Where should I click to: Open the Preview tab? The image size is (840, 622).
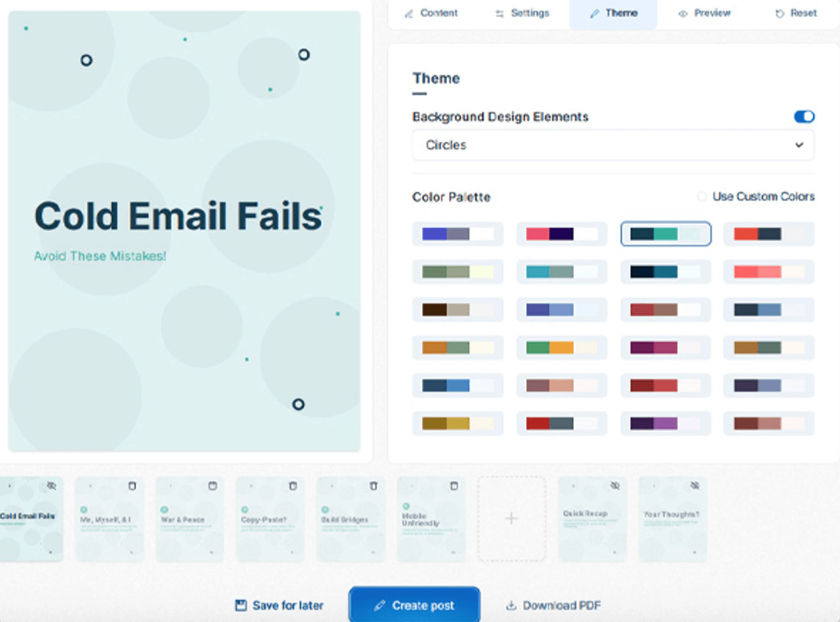[704, 14]
